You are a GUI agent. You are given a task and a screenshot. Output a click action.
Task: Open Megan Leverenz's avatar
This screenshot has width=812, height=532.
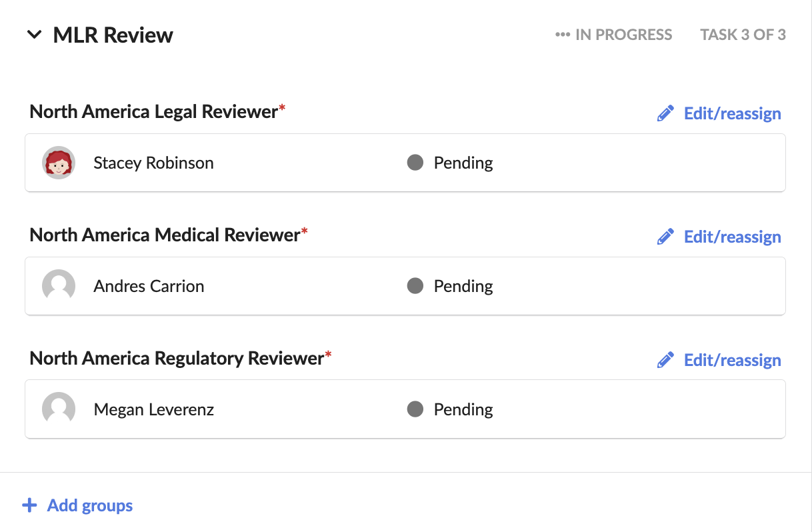[x=59, y=409]
